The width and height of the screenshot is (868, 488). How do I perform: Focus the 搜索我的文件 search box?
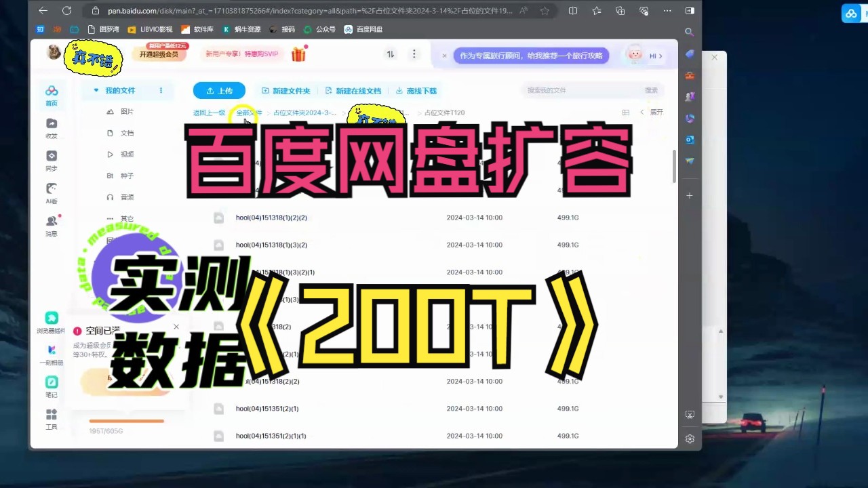tap(582, 90)
